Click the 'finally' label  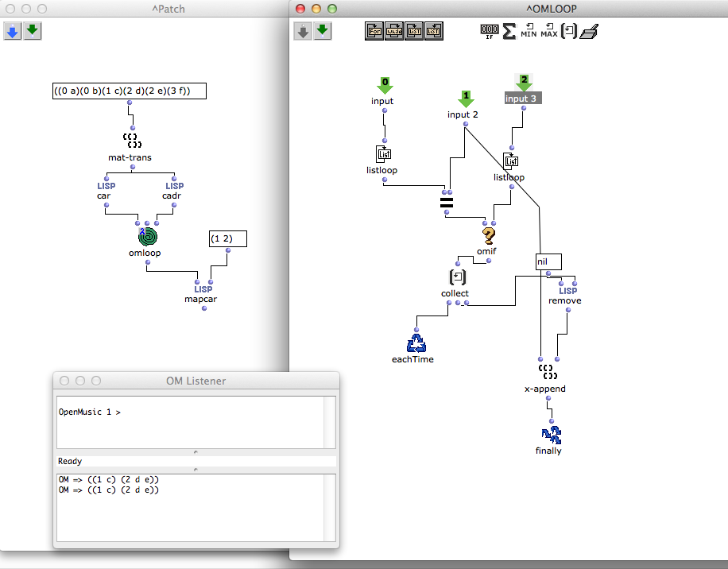[548, 451]
